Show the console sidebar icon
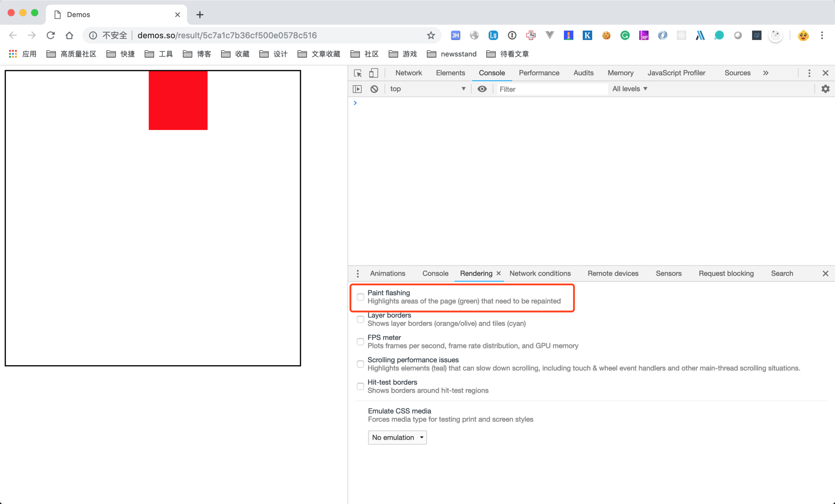The width and height of the screenshot is (835, 504). [x=357, y=89]
